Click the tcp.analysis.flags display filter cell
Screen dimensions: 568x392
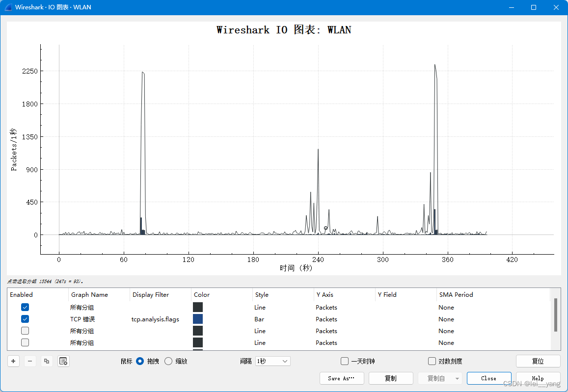(155, 319)
